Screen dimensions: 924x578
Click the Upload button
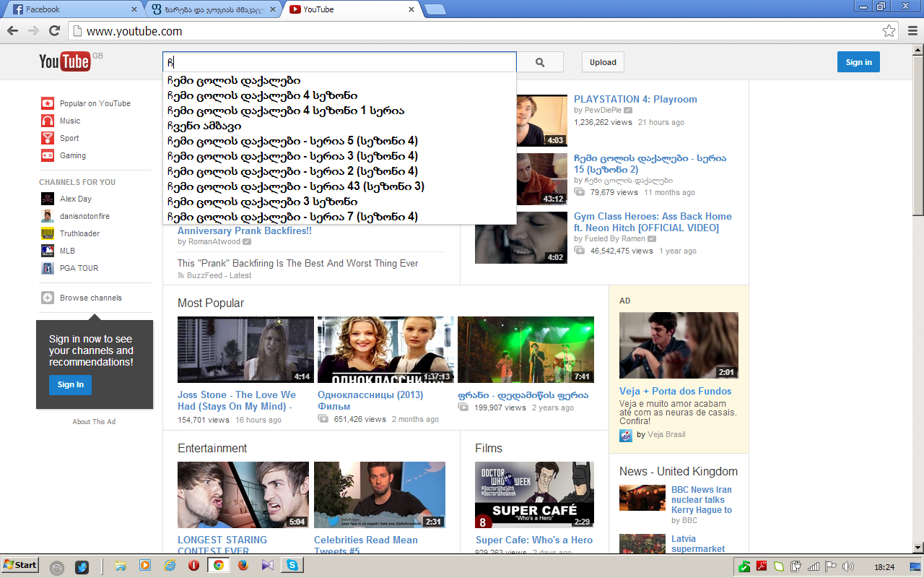pyautogui.click(x=603, y=62)
